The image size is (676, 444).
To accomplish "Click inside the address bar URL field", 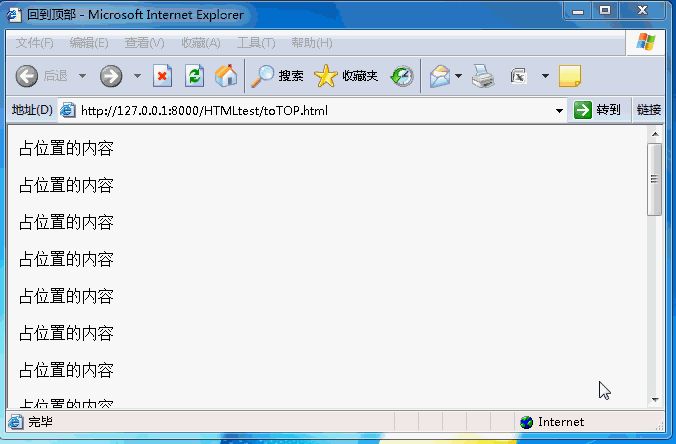I will tap(300, 110).
